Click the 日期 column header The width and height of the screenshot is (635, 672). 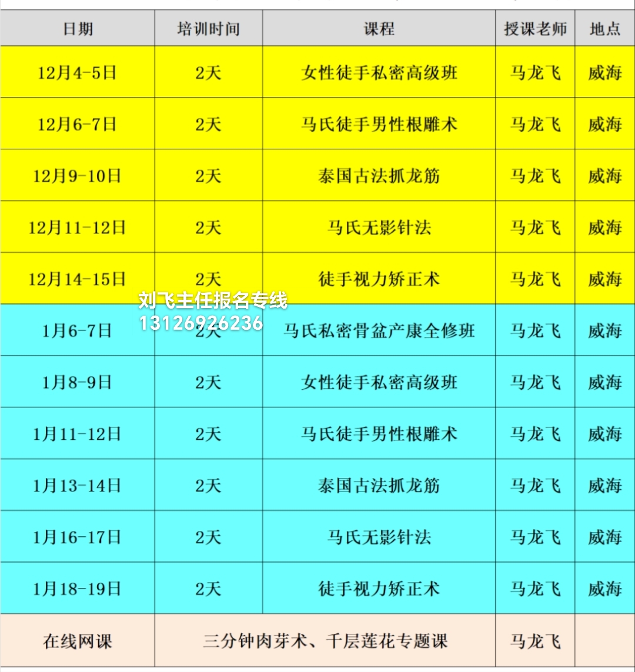[x=78, y=29]
